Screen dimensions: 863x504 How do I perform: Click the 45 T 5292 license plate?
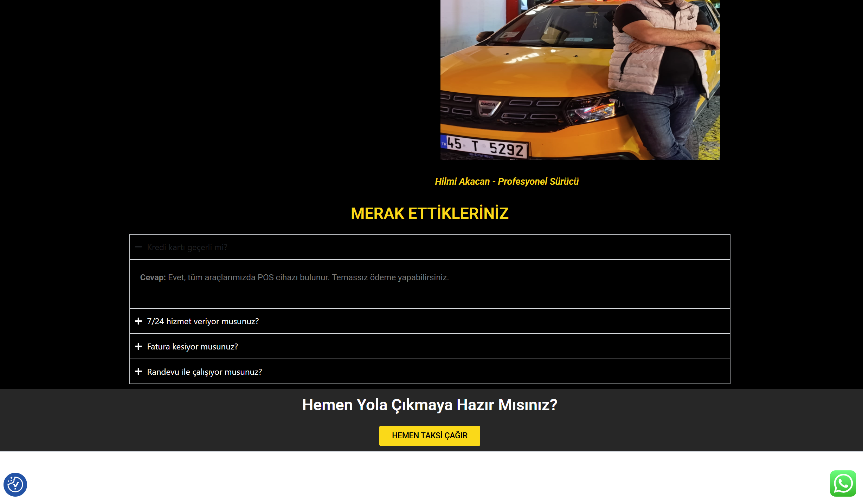click(x=485, y=146)
